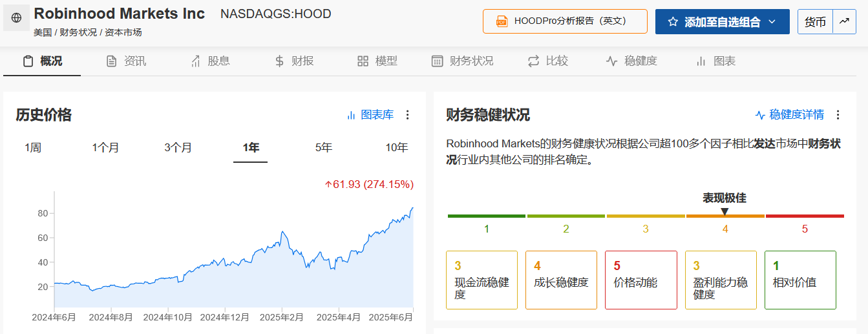The image size is (868, 334).
Task: Click the star icon in the watchlist button
Action: pos(673,22)
